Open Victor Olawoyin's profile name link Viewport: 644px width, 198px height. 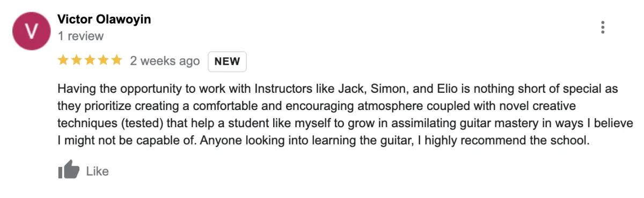point(104,19)
